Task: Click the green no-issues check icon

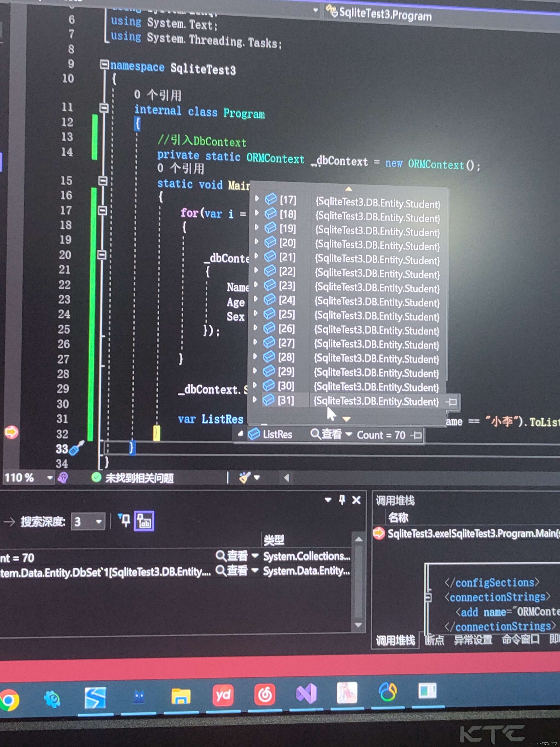Action: [96, 477]
